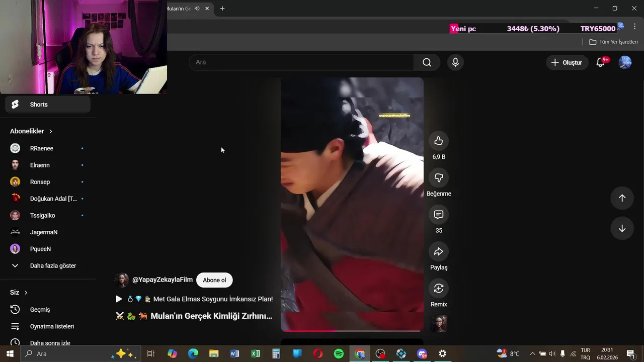Click the Ara search input field
Viewport: 644px width, 362px height.
click(301, 62)
